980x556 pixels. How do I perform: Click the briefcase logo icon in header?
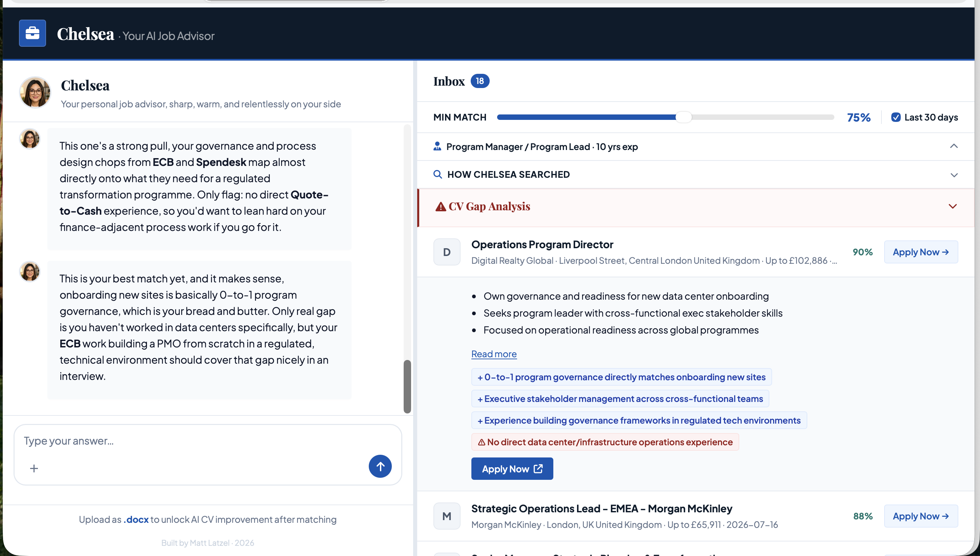click(x=33, y=33)
